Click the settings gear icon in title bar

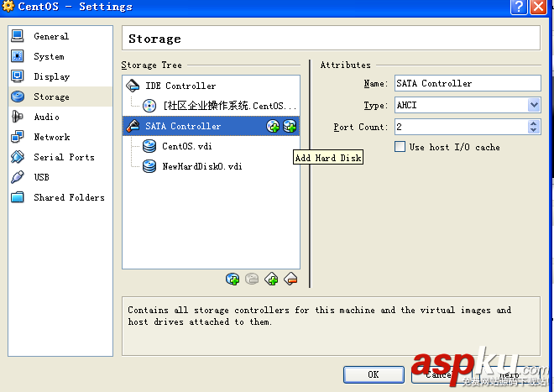8,6
